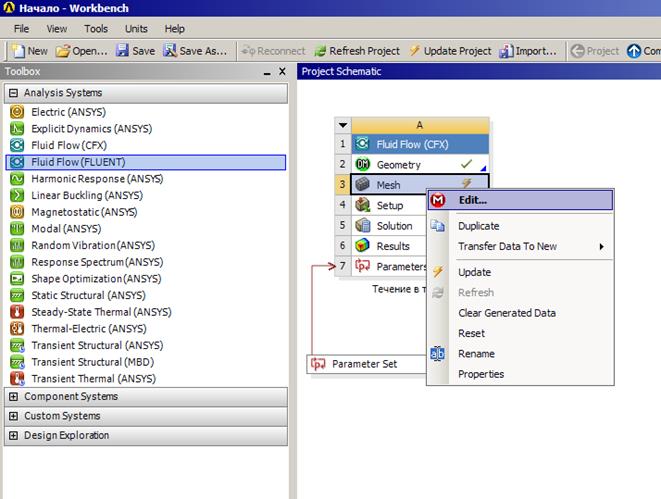Image resolution: width=661 pixels, height=499 pixels.
Task: Collapse the Analysis Systems section
Action: click(x=13, y=93)
